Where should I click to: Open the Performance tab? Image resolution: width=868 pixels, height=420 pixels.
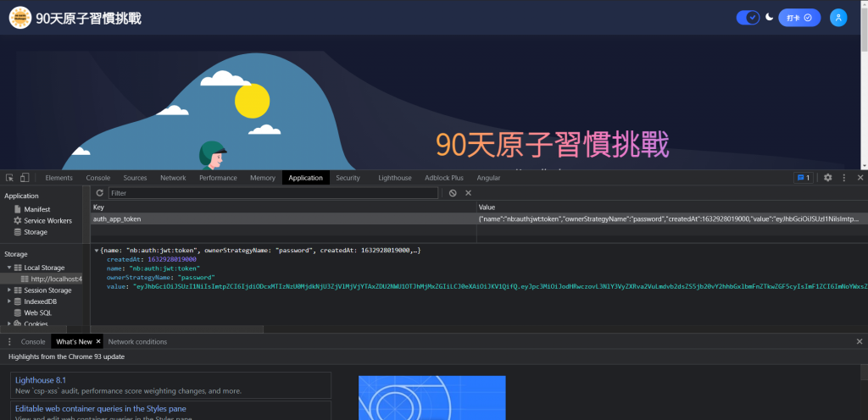tap(218, 177)
